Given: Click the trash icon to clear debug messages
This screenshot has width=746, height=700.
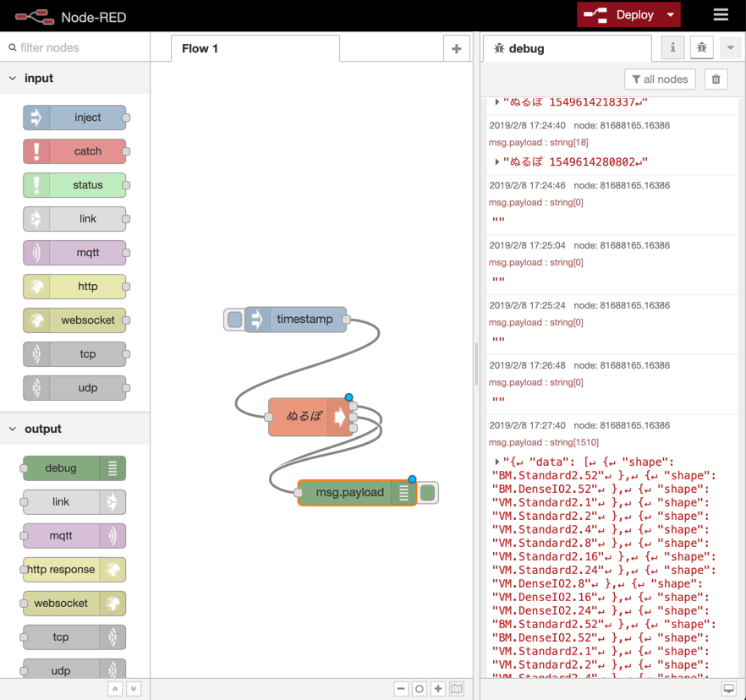Looking at the screenshot, I should point(716,79).
